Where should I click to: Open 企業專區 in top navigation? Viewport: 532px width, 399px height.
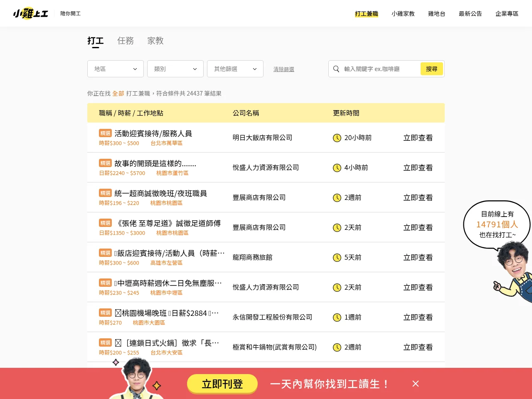tap(507, 14)
